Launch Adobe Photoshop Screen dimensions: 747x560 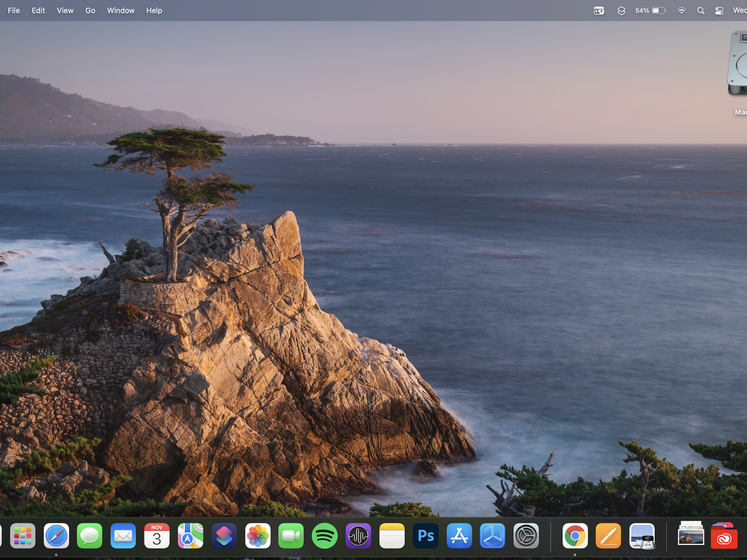pyautogui.click(x=425, y=536)
